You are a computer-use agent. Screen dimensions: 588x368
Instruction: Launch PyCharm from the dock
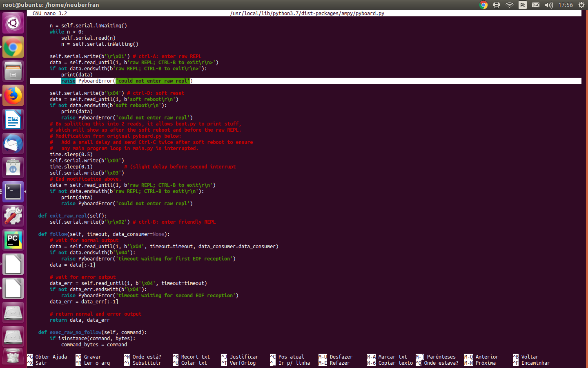pyautogui.click(x=13, y=240)
